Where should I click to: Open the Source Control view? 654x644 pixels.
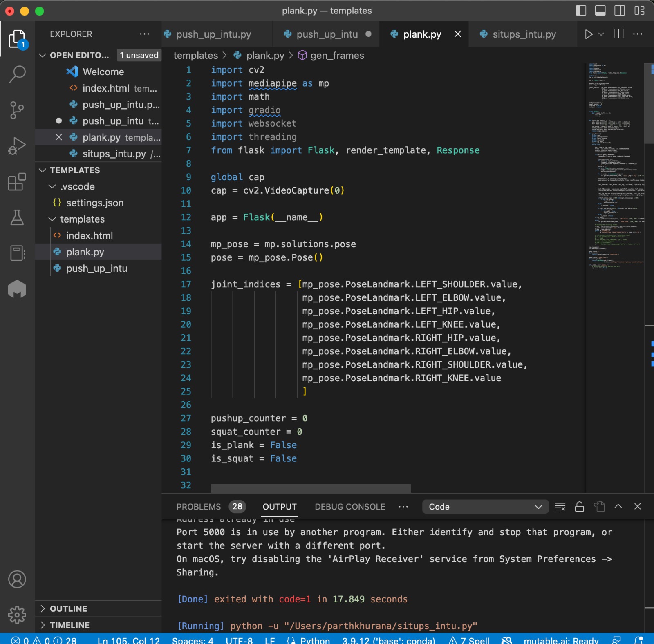click(17, 110)
